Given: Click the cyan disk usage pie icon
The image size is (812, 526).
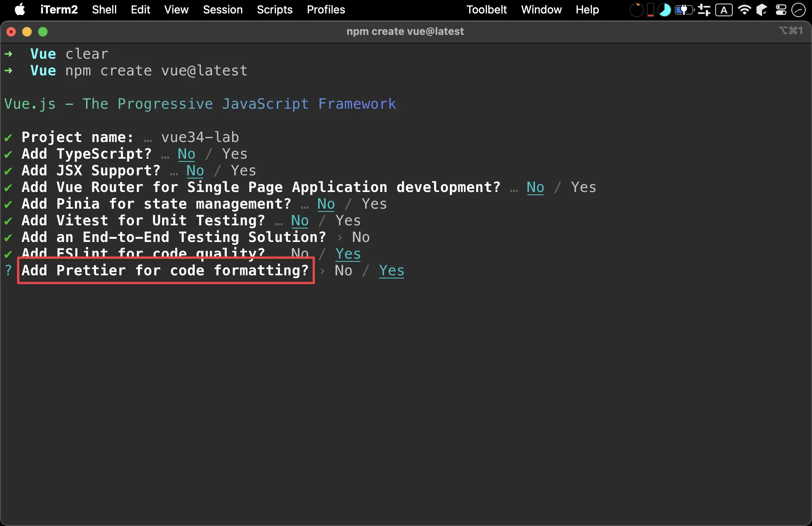Looking at the screenshot, I should (665, 10).
